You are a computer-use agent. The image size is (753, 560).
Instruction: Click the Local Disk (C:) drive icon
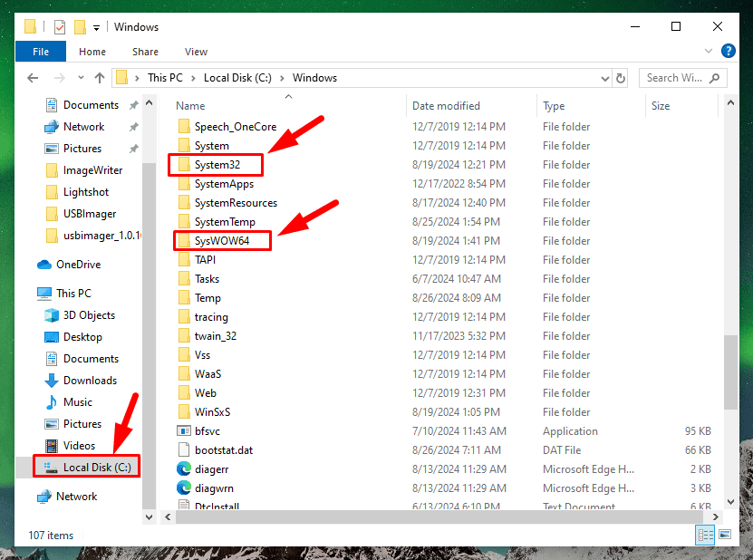[51, 468]
